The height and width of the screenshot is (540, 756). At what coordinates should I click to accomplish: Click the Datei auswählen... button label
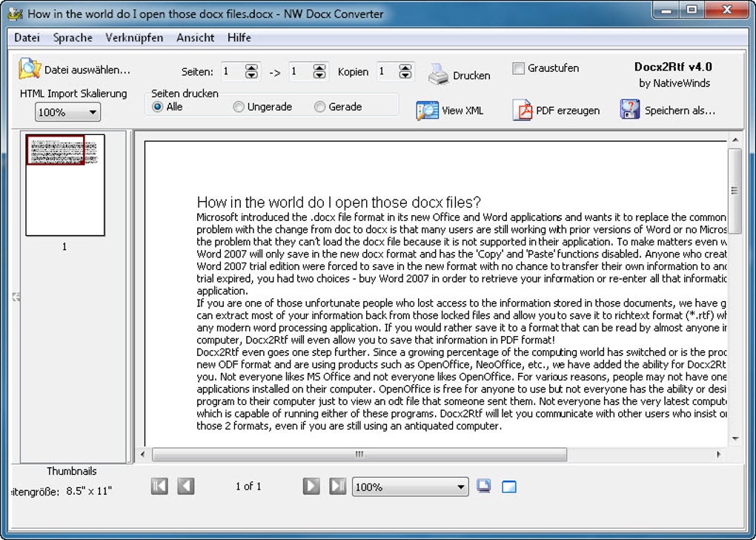pyautogui.click(x=87, y=70)
